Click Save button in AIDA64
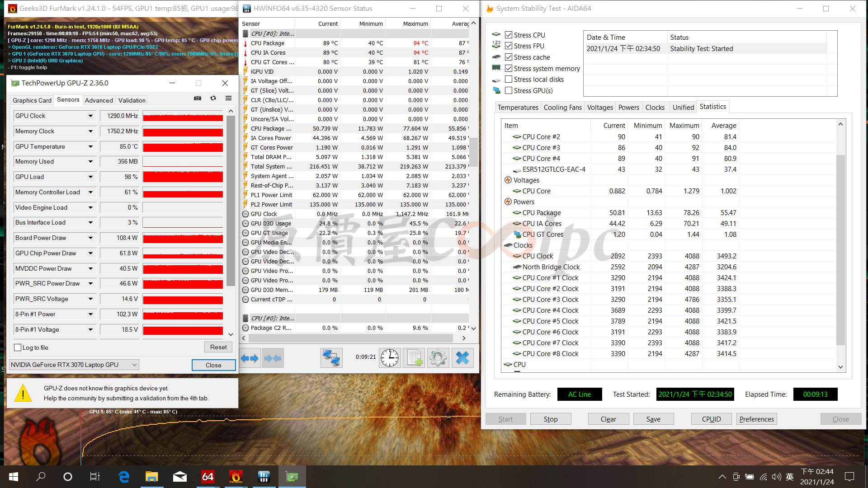Image resolution: width=868 pixels, height=488 pixels. 653,419
